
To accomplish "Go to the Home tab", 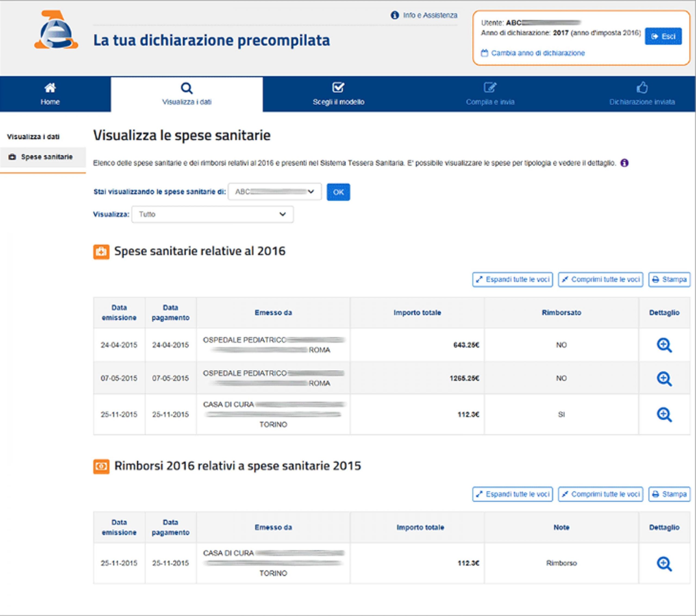I will (50, 94).
